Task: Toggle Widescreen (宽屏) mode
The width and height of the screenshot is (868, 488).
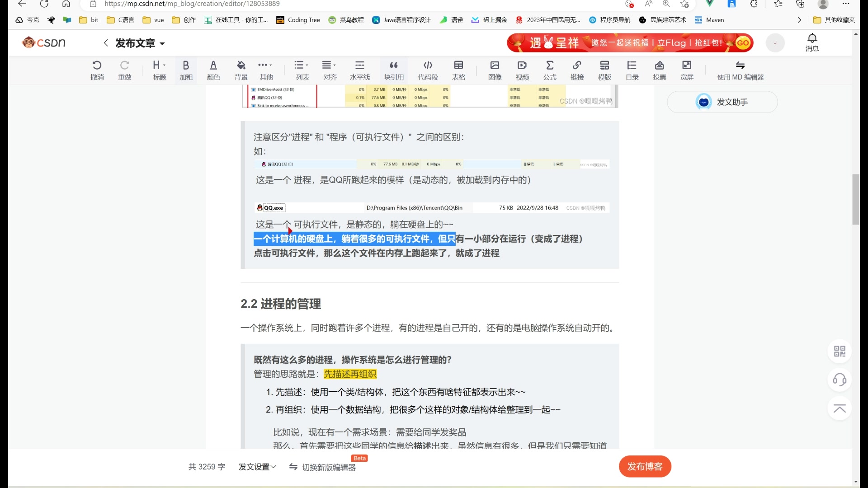Action: [x=687, y=70]
